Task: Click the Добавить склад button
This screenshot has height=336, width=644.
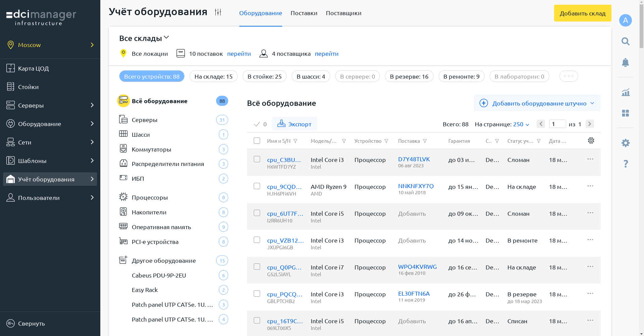Action: pos(582,13)
